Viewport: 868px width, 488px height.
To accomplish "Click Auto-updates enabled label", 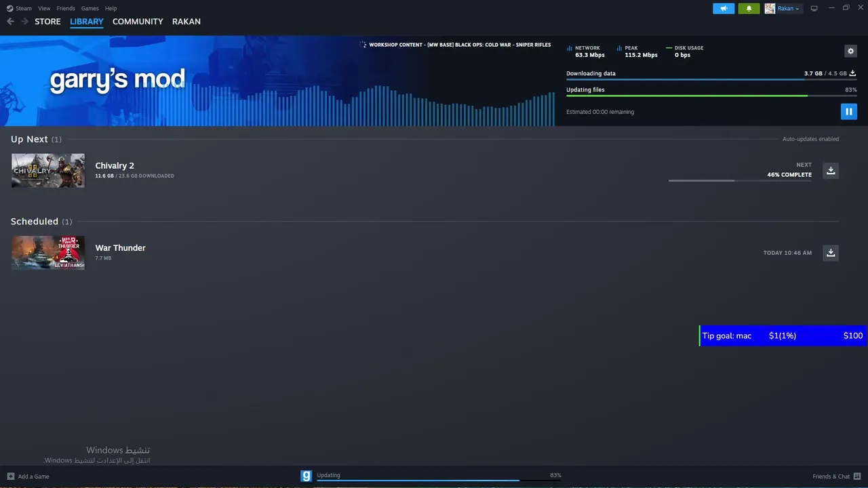I will pyautogui.click(x=810, y=139).
